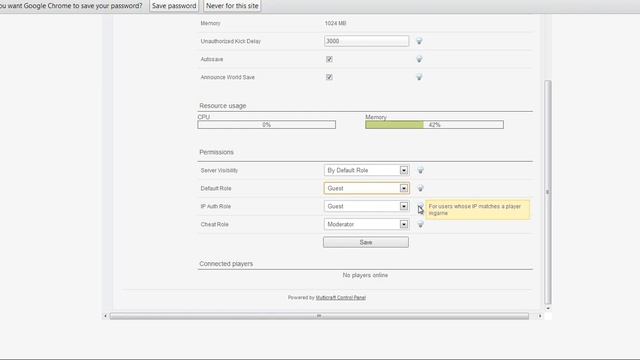Click the IP Auth Role tooltip text

click(x=475, y=210)
